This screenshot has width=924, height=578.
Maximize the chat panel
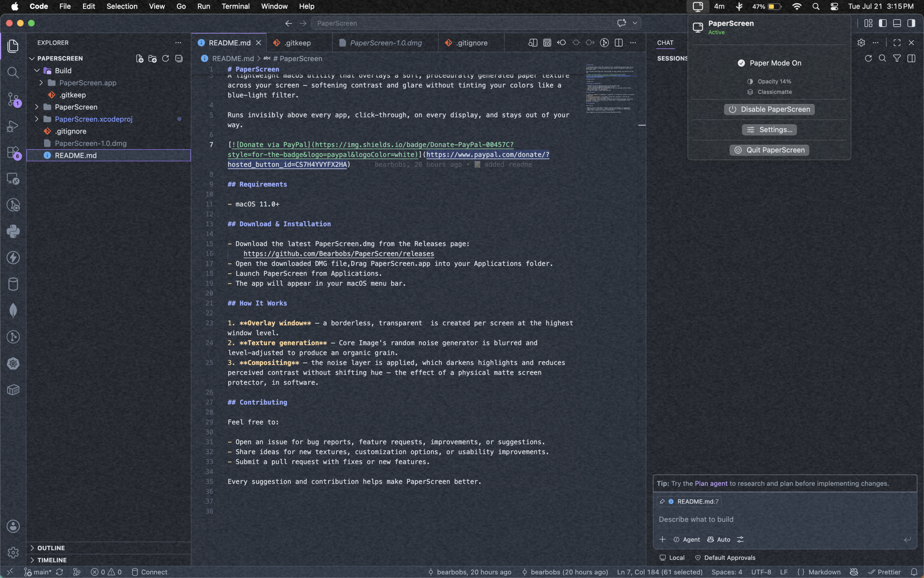pos(897,43)
